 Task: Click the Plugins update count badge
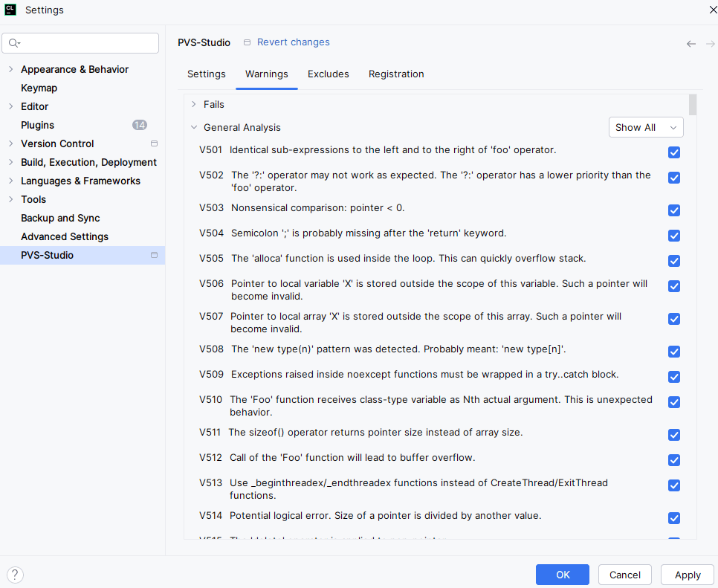click(140, 125)
